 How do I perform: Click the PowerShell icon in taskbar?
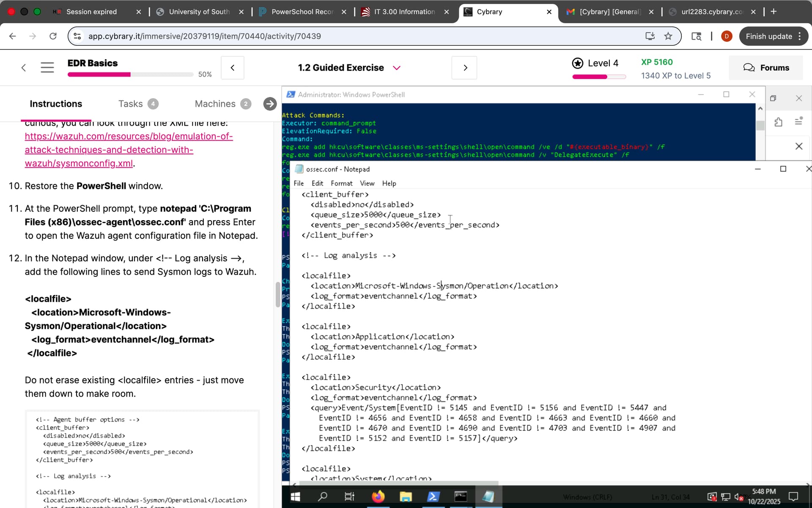click(x=433, y=496)
